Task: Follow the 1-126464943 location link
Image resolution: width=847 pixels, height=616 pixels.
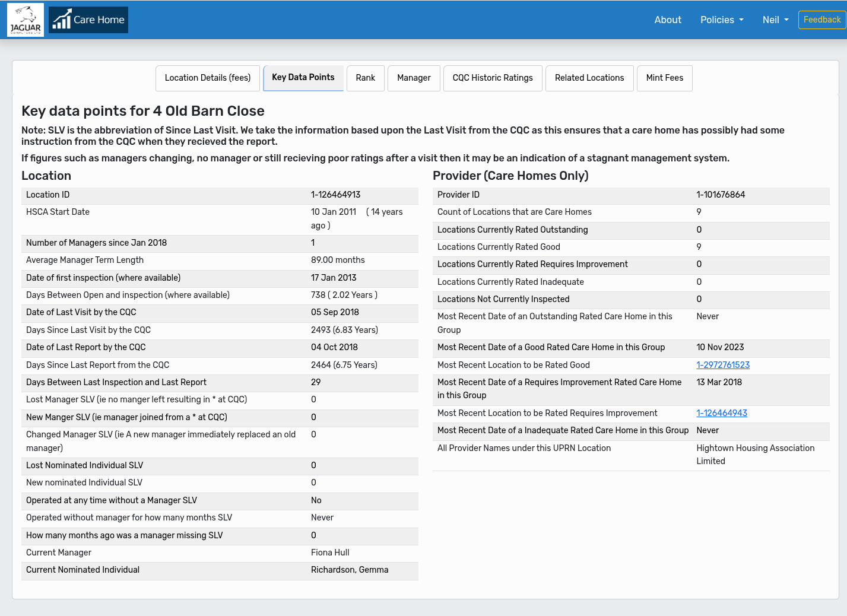Action: coord(721,413)
